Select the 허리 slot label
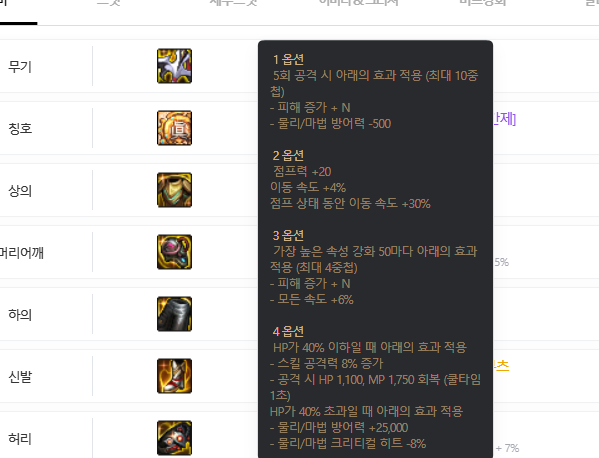 coord(20,439)
